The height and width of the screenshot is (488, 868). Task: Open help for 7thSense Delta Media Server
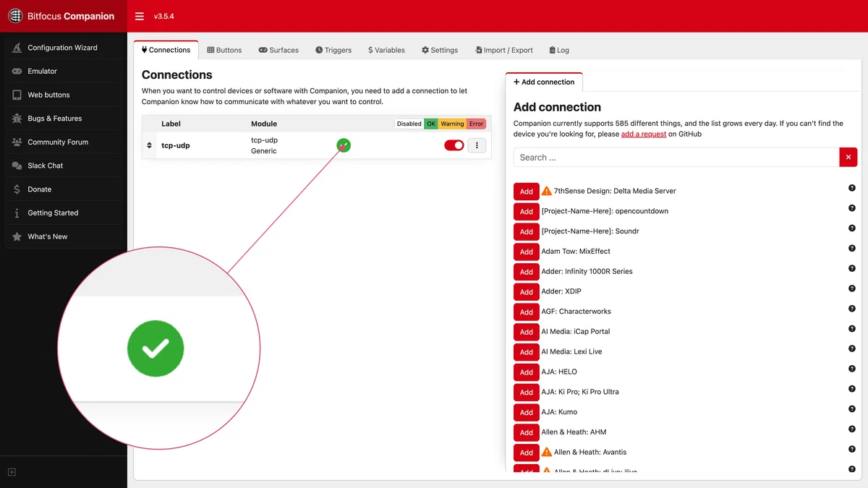pos(852,188)
